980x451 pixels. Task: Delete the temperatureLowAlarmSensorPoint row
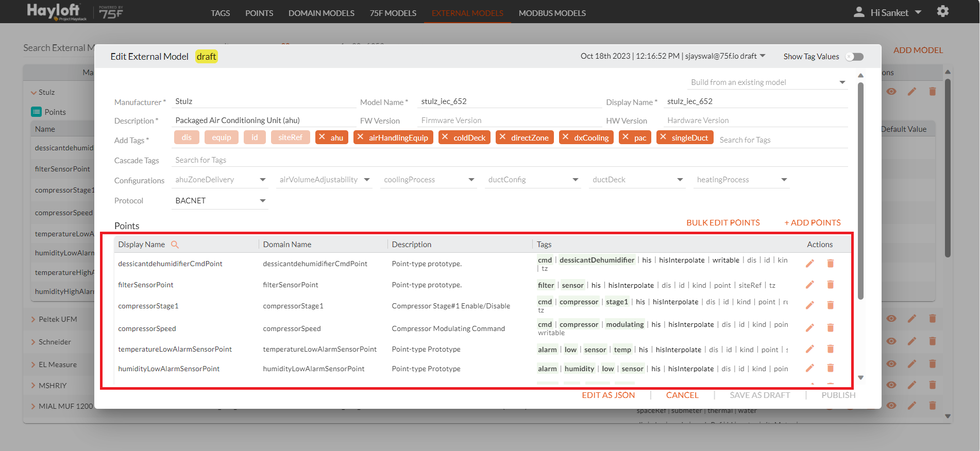coord(831,349)
